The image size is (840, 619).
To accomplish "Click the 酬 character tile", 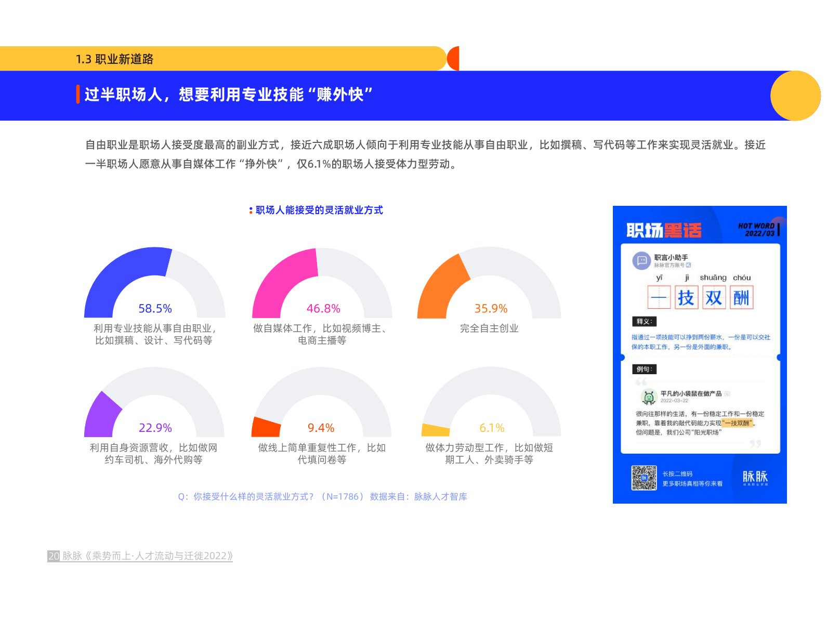I will (741, 298).
